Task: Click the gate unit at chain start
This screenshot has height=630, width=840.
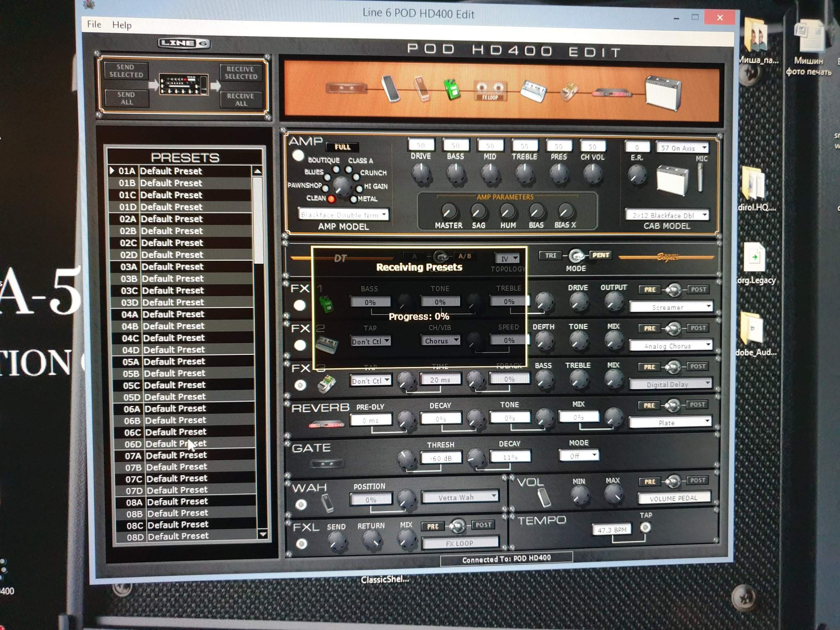Action: (347, 88)
